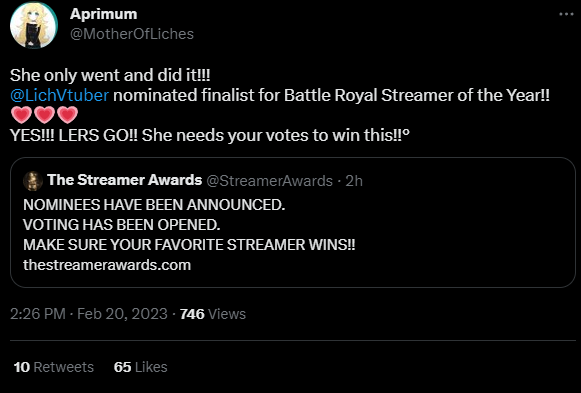Open the @LichVtuber mention
The height and width of the screenshot is (393, 581).
[59, 96]
